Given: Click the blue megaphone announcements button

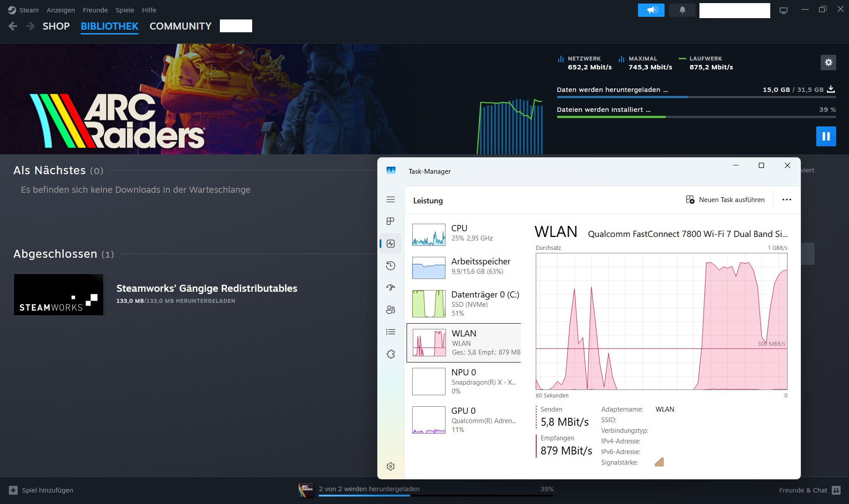Looking at the screenshot, I should (x=651, y=10).
